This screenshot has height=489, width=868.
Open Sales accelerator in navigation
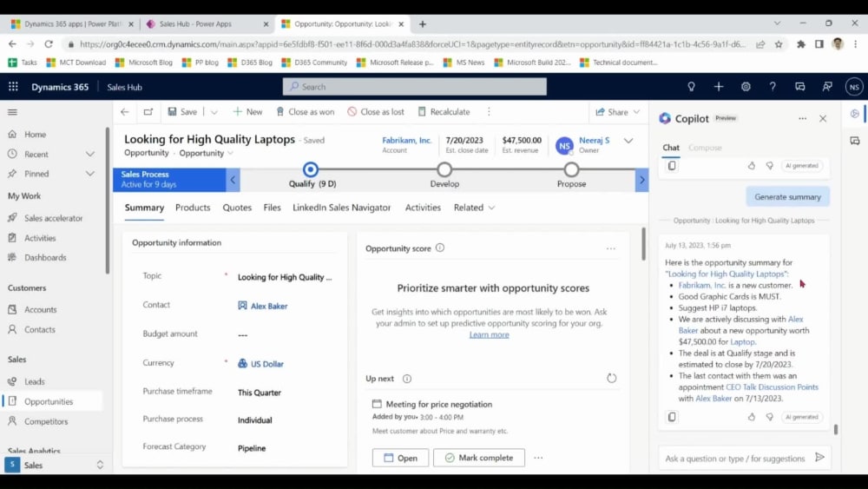53,218
